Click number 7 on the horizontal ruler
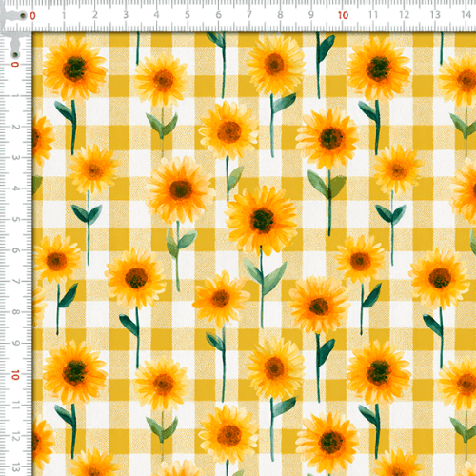476x476 pixels. 249,15
